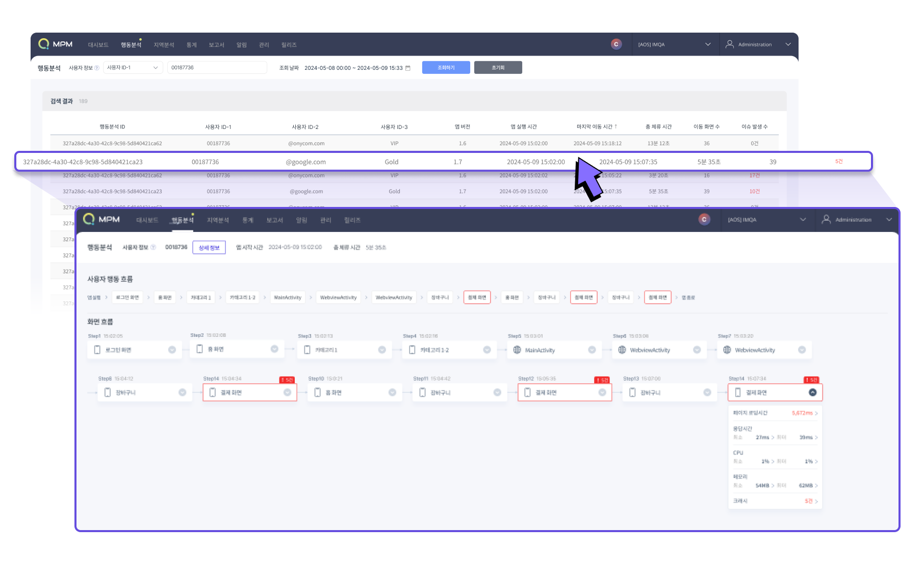924x578 pixels.
Task: Click the MPM logo in the back window
Action: tap(56, 44)
